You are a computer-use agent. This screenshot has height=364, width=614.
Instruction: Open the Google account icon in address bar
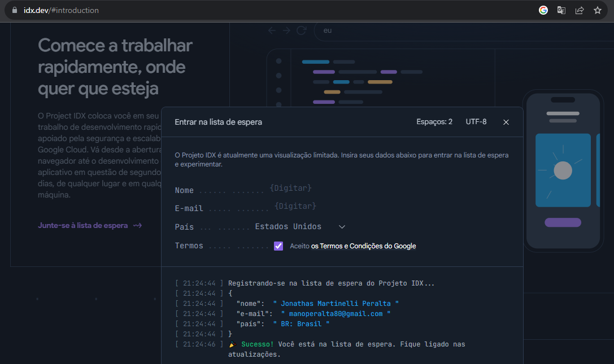pos(543,10)
